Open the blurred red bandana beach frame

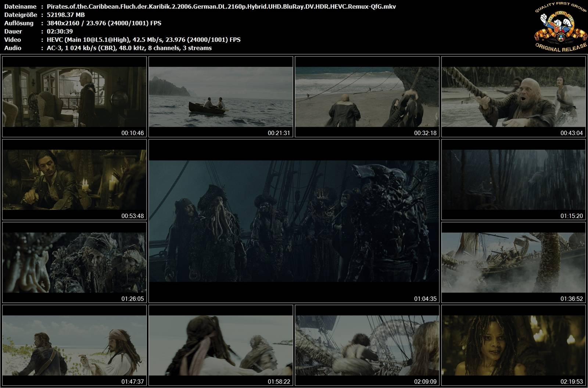pyautogui.click(x=220, y=345)
